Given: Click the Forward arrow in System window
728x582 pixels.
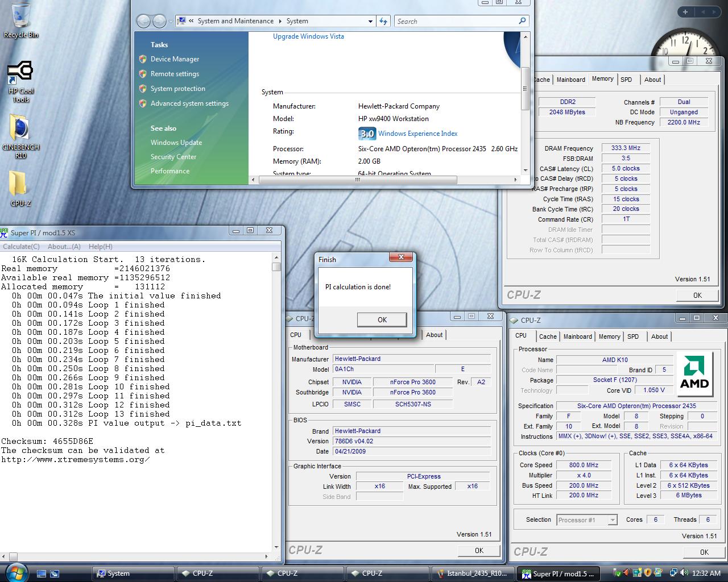Looking at the screenshot, I should [x=160, y=22].
